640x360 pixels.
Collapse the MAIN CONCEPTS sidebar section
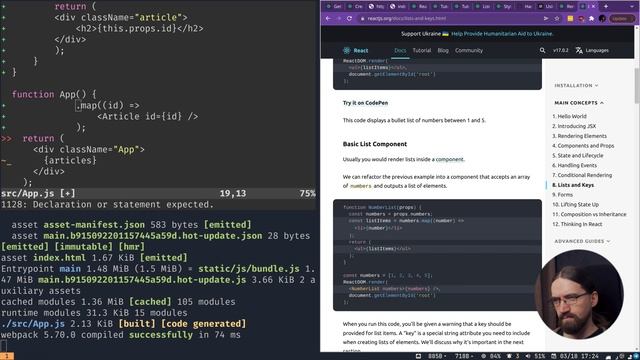(579, 103)
